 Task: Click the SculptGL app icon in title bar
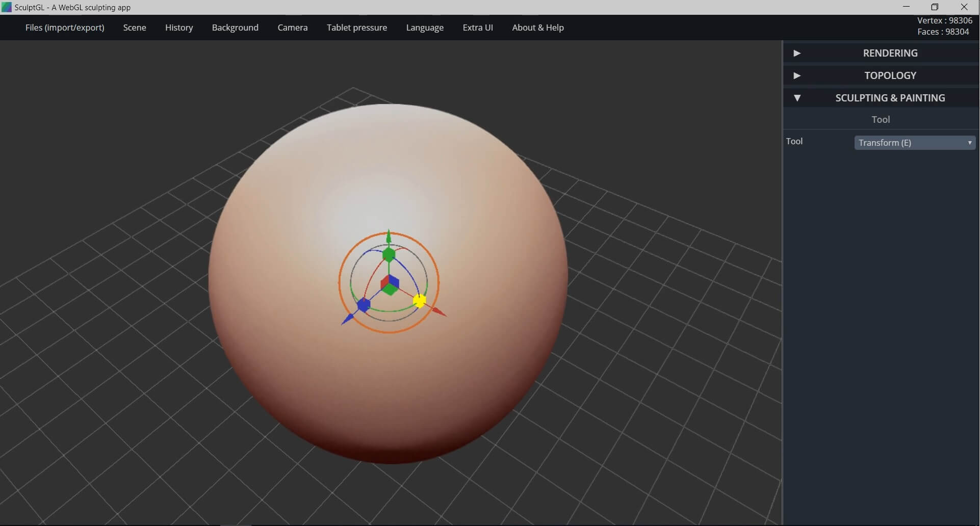pyautogui.click(x=7, y=7)
